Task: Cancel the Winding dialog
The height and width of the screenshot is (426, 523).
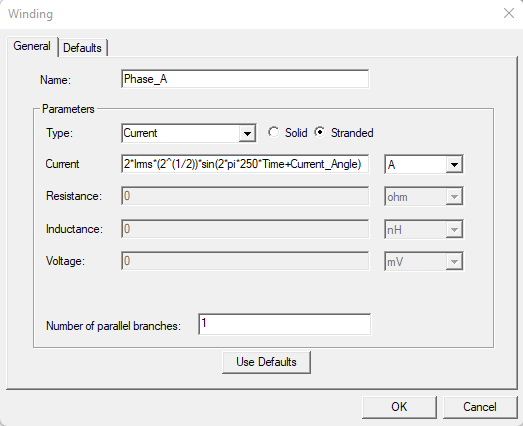Action: [x=480, y=407]
